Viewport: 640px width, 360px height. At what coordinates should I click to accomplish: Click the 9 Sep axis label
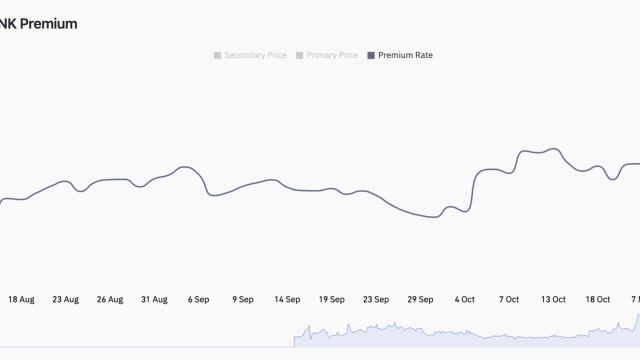click(x=243, y=300)
